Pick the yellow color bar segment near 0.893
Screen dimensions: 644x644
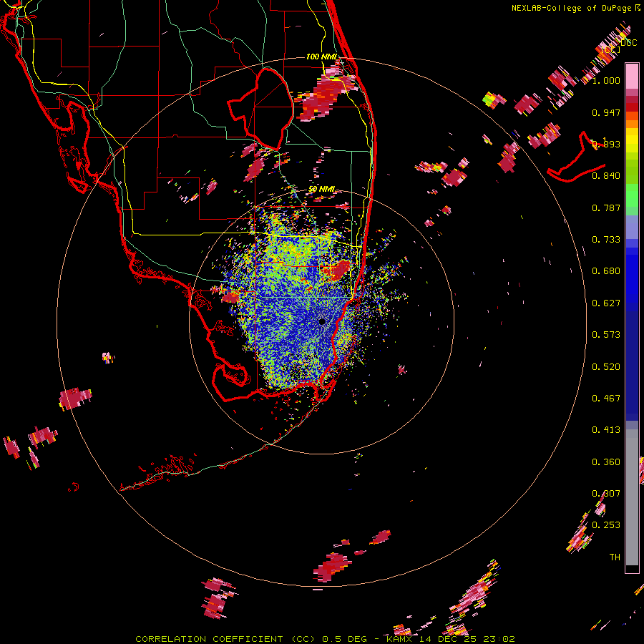632,140
